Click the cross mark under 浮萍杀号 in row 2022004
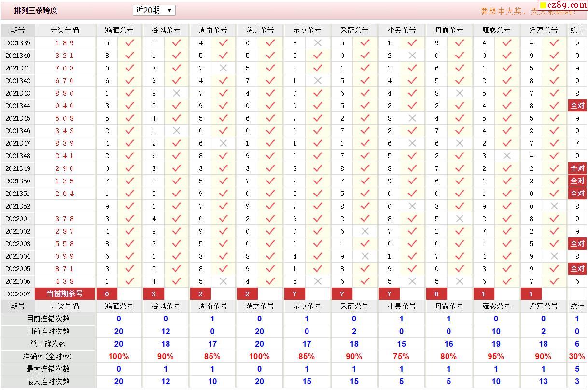 (x=554, y=256)
